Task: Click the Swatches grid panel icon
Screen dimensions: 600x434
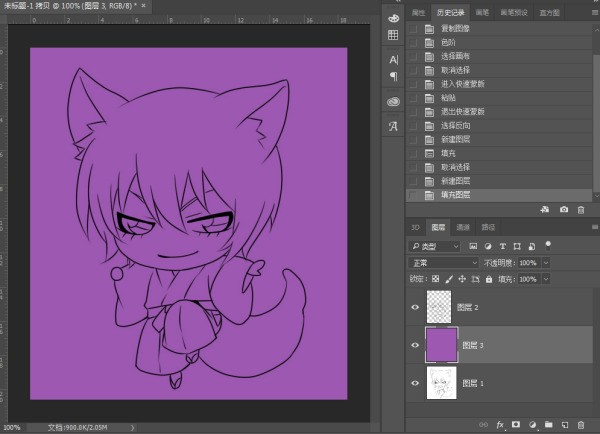Action: (393, 34)
